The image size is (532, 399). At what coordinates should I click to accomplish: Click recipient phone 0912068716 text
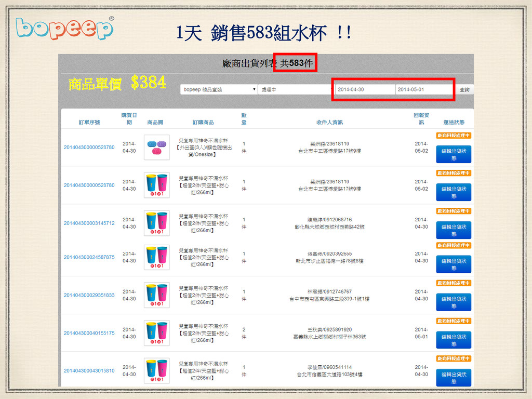pos(339,220)
